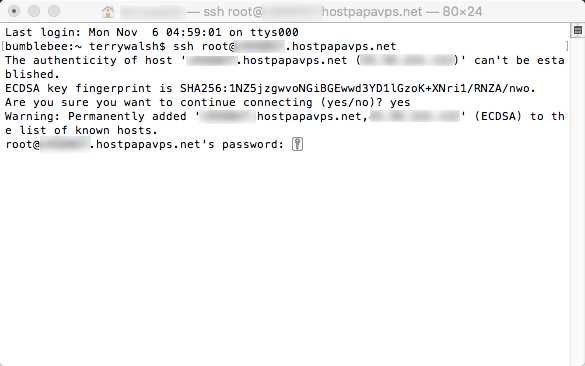Click the "bumblebee:~ terrywalsh$" shell prompt
Screen dimensions: 585x366
point(85,47)
